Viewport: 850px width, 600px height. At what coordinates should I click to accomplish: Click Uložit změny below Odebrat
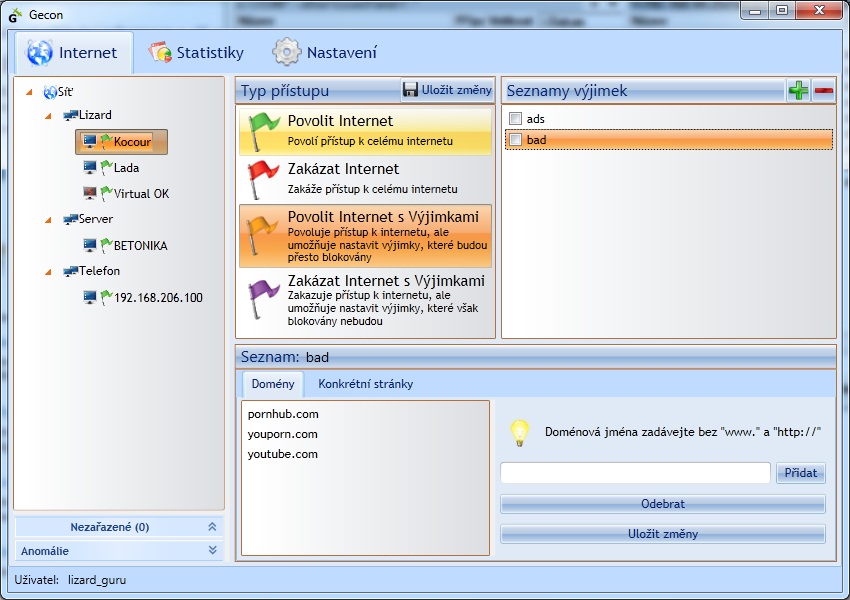click(x=663, y=534)
